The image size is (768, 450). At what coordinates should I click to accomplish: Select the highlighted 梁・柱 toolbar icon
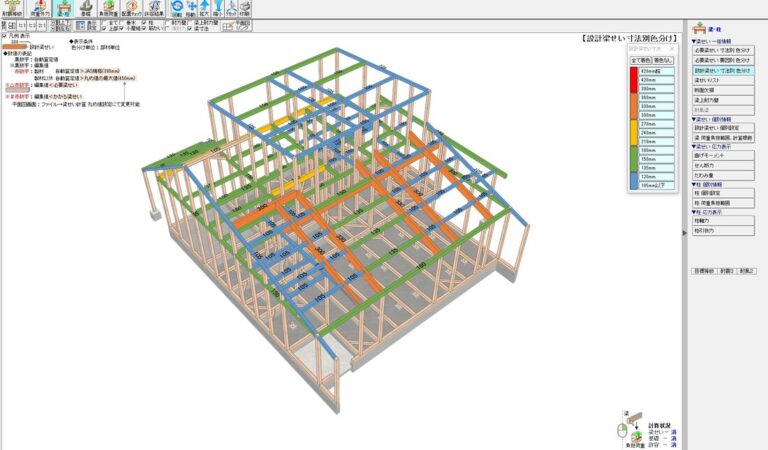tap(63, 8)
